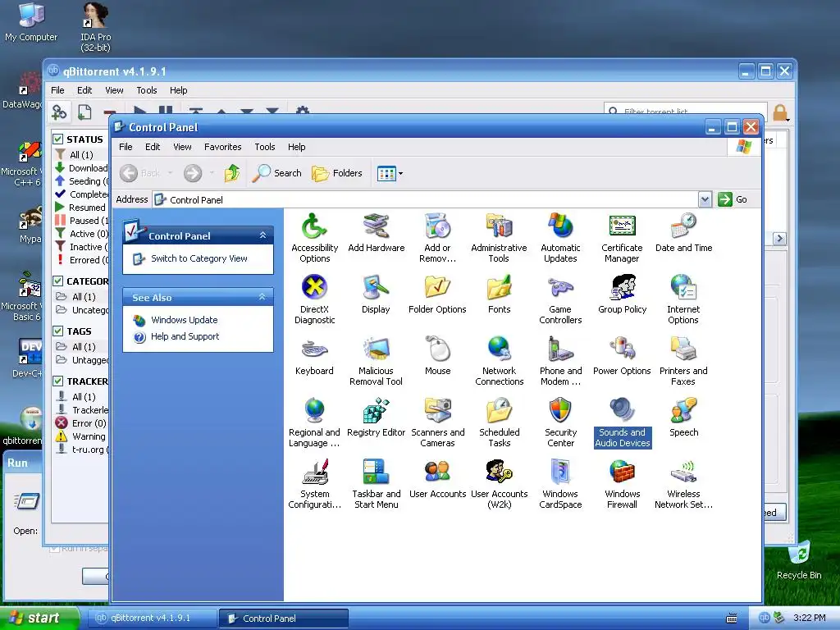Open Accessibility Options in Control Panel
Image resolution: width=840 pixels, height=630 pixels.
[x=314, y=238]
